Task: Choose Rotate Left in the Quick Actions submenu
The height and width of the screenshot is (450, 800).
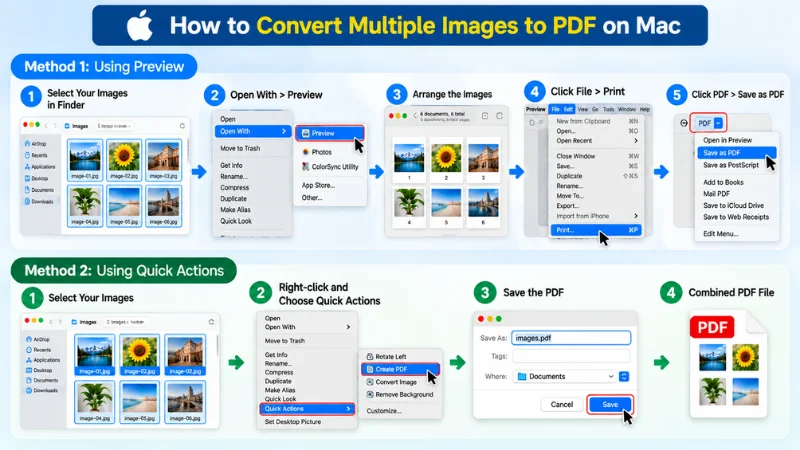Action: click(386, 357)
